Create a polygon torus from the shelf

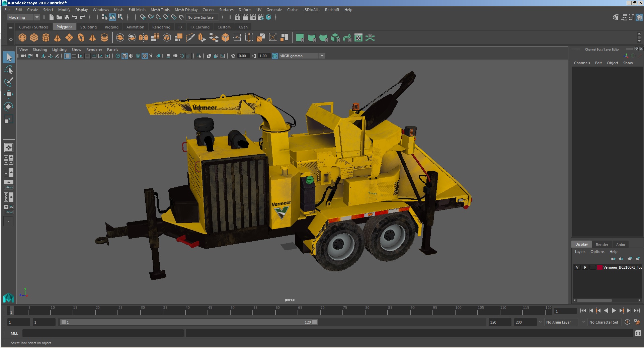(x=81, y=38)
